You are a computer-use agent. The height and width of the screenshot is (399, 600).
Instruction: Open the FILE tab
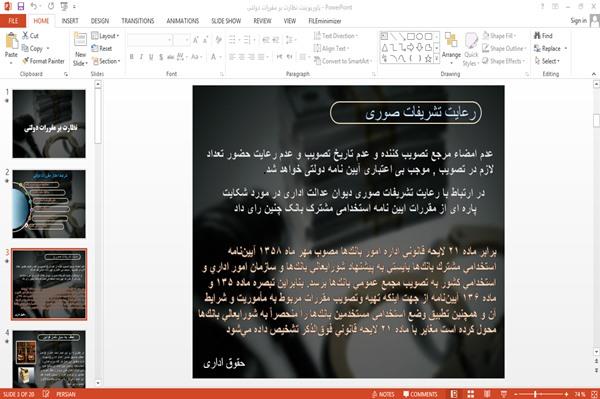[13, 21]
